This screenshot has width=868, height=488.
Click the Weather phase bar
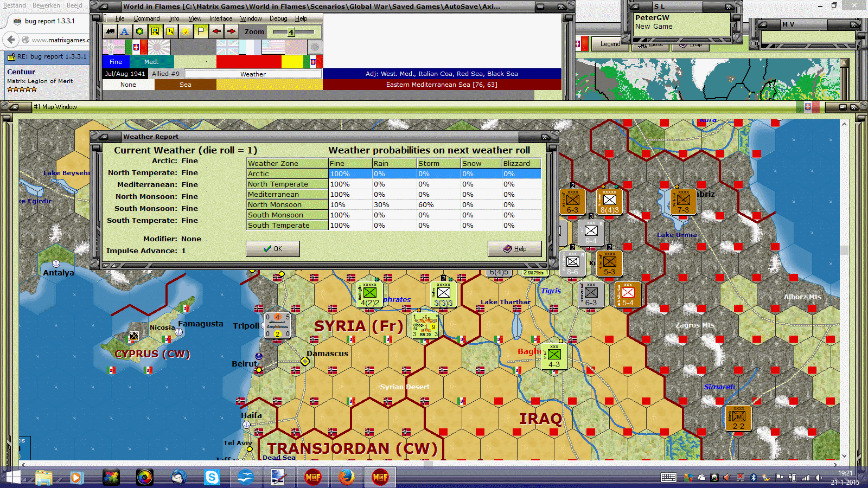(253, 74)
